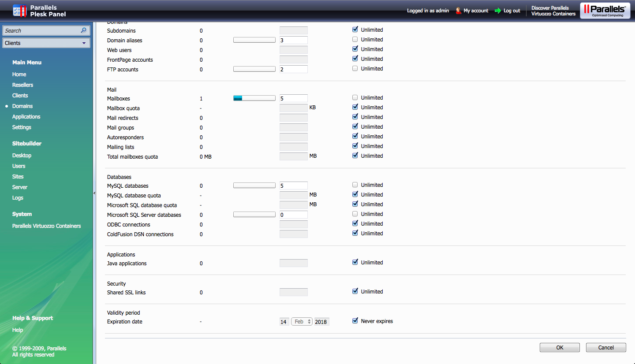
Task: Open Parallels Virtuozzo Containers under System
Action: (46, 226)
